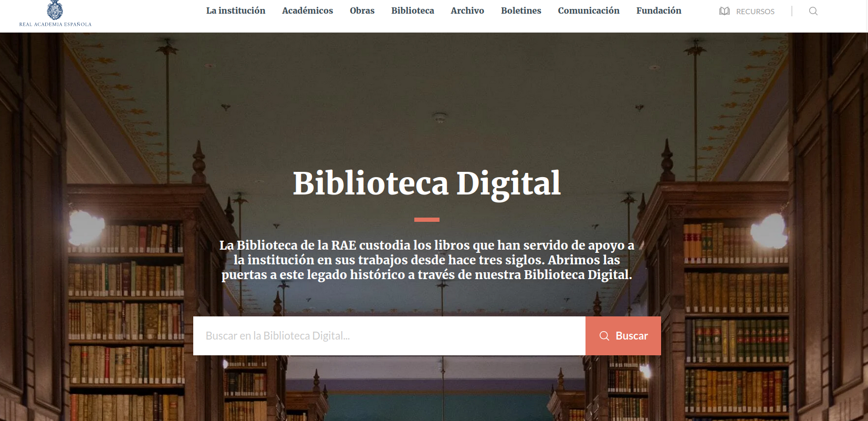Open the Archivo menu item
Viewport: 868px width, 421px height.
pos(467,11)
